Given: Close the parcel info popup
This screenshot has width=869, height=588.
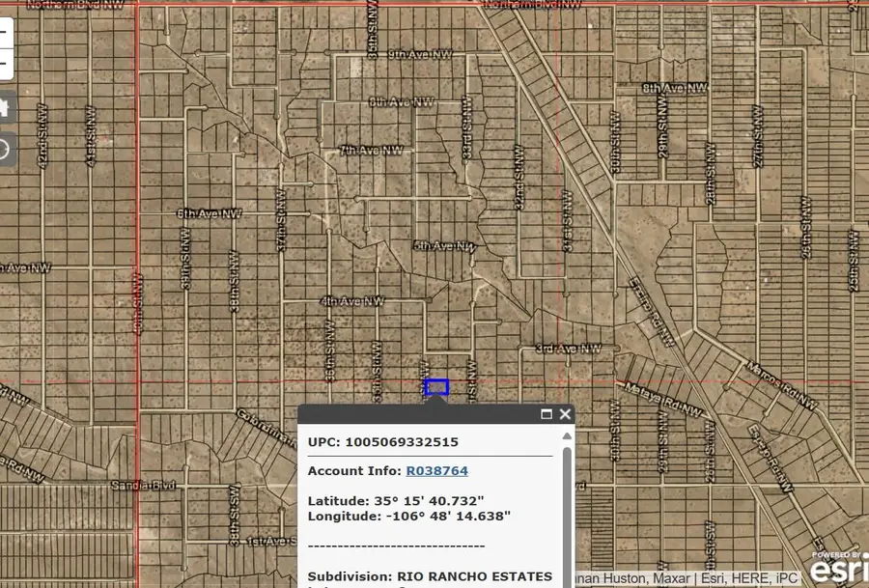Looking at the screenshot, I should pyautogui.click(x=565, y=414).
